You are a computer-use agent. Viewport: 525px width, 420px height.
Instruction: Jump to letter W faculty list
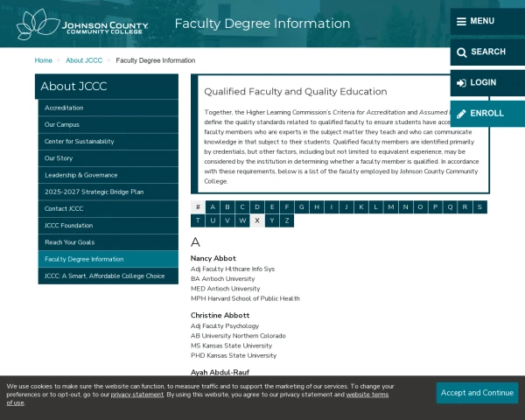pyautogui.click(x=242, y=220)
